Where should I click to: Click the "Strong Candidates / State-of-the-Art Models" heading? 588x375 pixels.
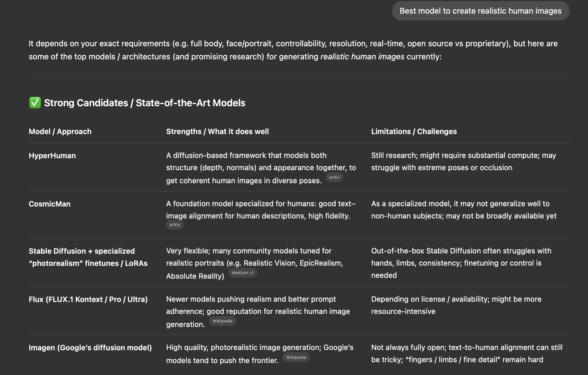145,103
